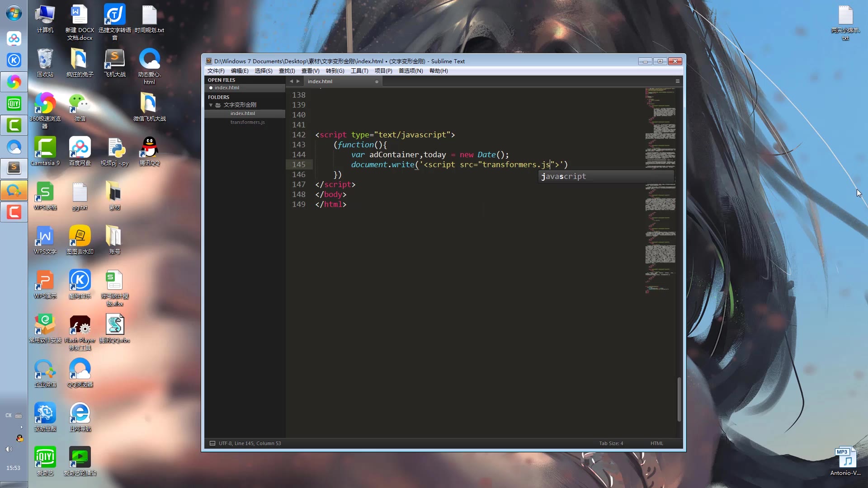868x488 pixels.
Task: Click the HTML syntax selector in the status bar
Action: coord(656,443)
